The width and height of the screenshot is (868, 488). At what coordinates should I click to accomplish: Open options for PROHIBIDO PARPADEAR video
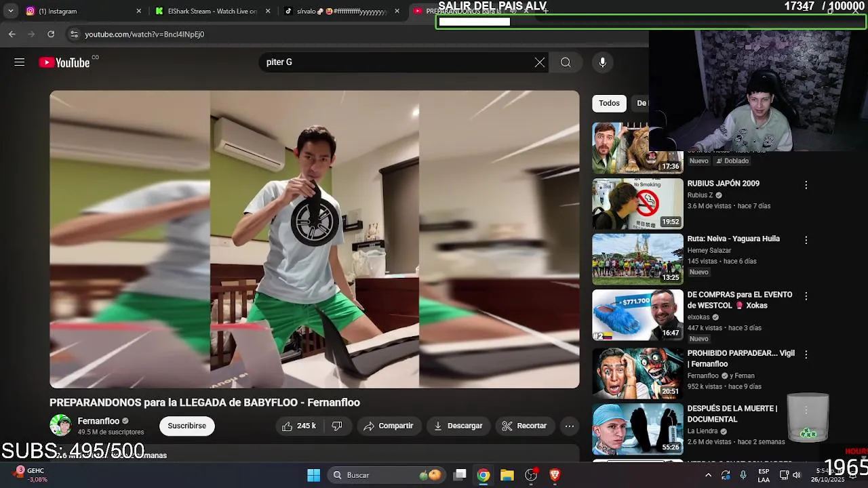click(806, 354)
